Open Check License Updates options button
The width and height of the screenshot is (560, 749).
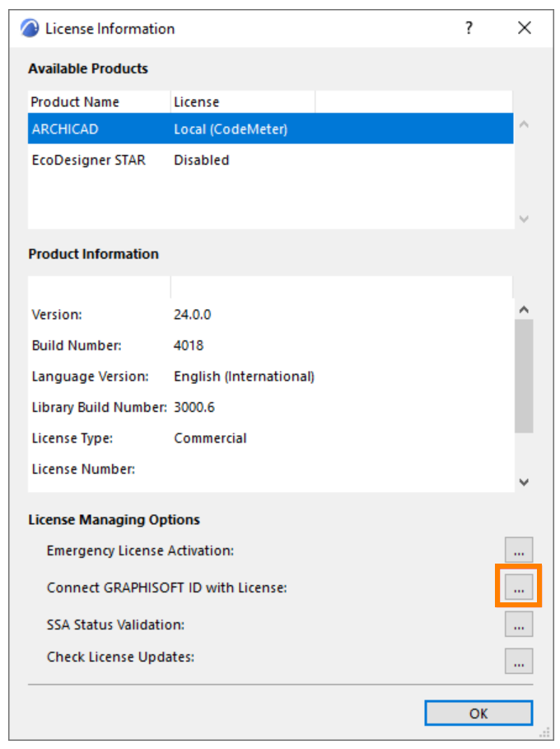[519, 661]
